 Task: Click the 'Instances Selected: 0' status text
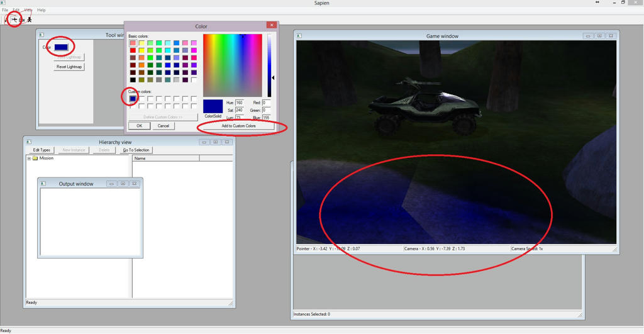312,315
